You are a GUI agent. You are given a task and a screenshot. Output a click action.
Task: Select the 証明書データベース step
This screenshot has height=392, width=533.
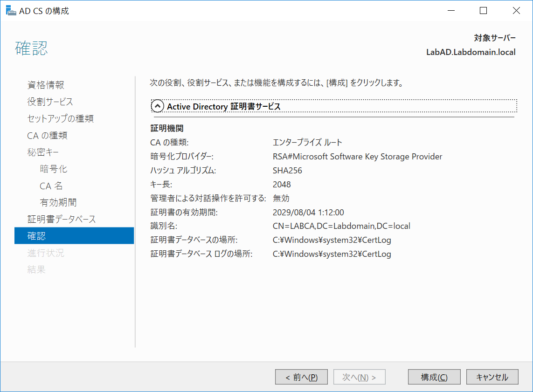(62, 219)
